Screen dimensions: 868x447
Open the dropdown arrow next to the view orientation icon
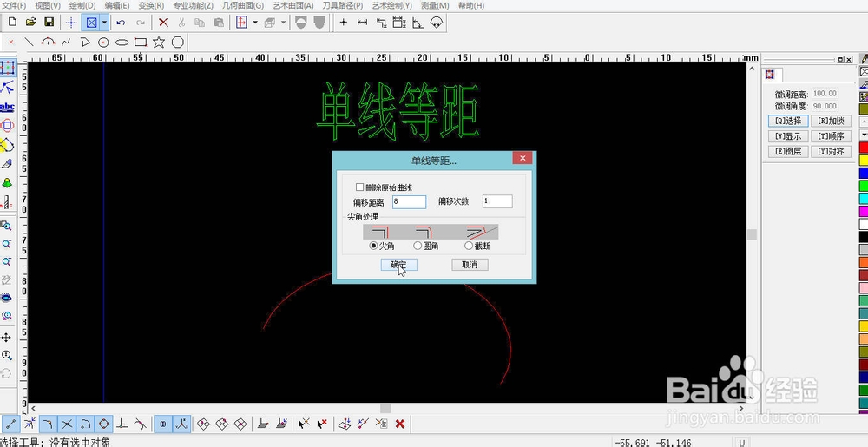(255, 23)
